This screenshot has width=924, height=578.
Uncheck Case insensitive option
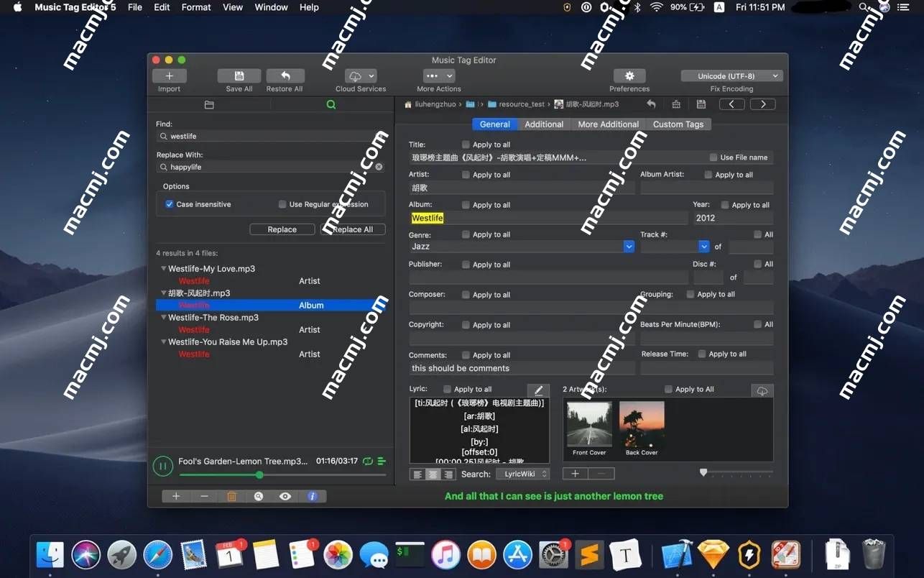(x=170, y=204)
